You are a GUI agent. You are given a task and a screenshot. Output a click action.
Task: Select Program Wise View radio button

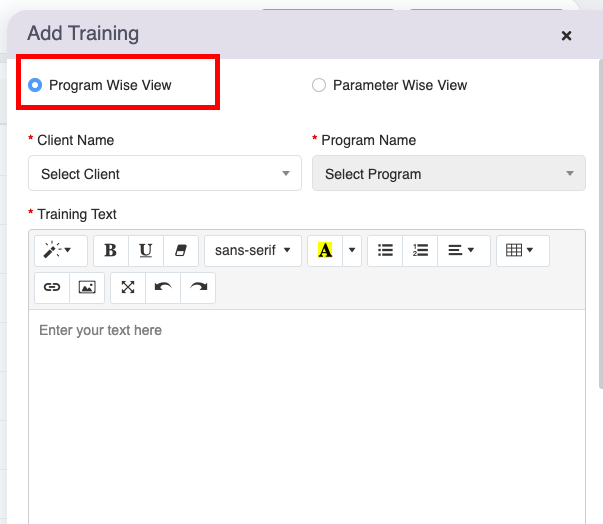(36, 86)
